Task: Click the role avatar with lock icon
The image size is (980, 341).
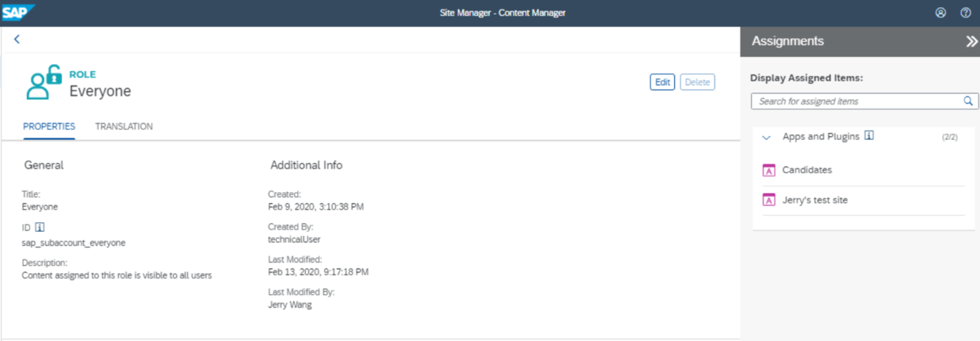Action: click(43, 83)
